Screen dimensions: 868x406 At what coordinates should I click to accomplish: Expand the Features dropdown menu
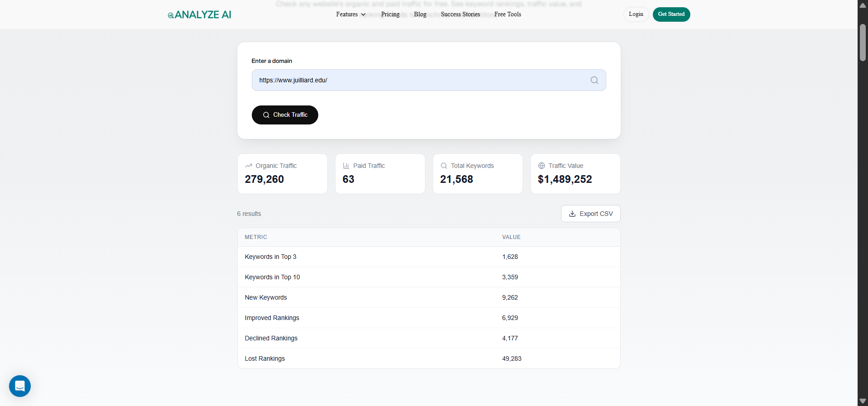pyautogui.click(x=351, y=14)
